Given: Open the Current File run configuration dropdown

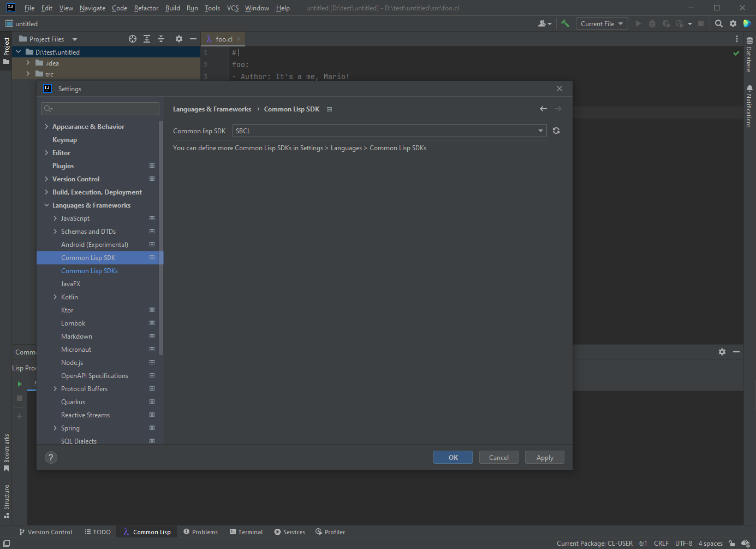Looking at the screenshot, I should tap(602, 23).
